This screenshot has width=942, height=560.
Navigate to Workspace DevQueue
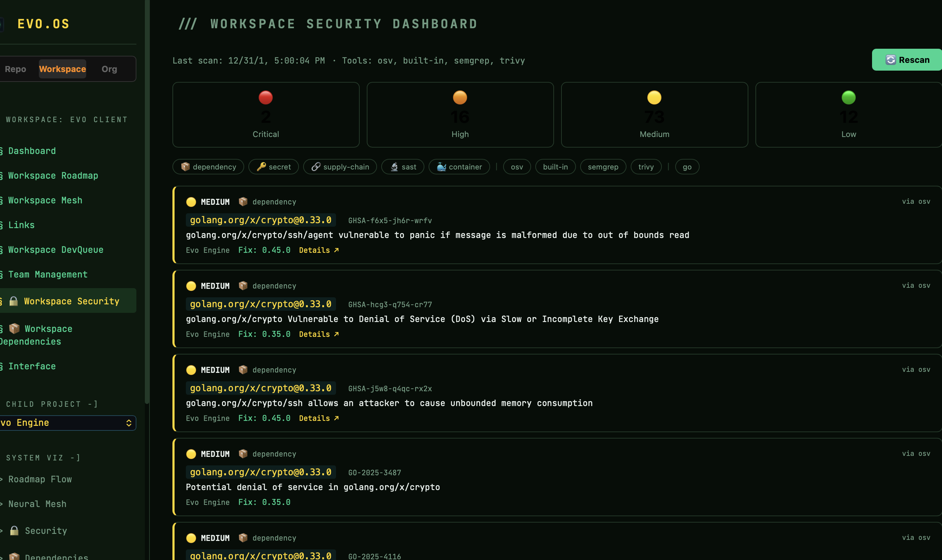[x=56, y=250]
